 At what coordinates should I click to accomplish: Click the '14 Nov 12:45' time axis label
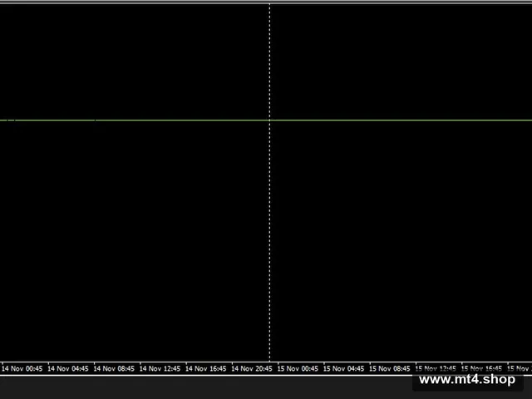click(x=160, y=368)
